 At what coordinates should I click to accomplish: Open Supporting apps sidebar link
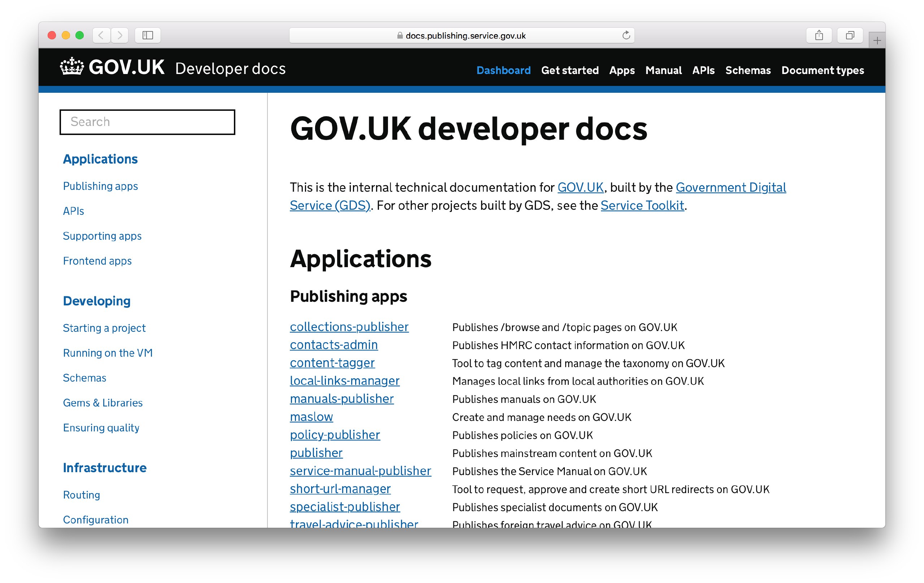click(102, 236)
